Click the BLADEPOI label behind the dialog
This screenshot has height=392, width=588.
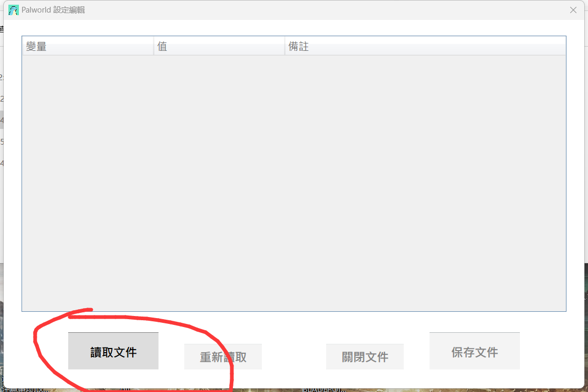323,390
